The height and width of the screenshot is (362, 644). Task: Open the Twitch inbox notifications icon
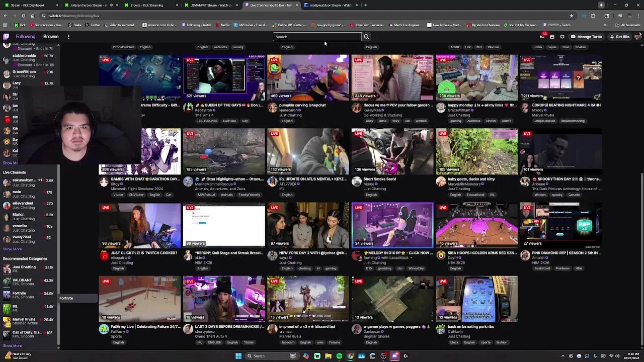click(552, 37)
